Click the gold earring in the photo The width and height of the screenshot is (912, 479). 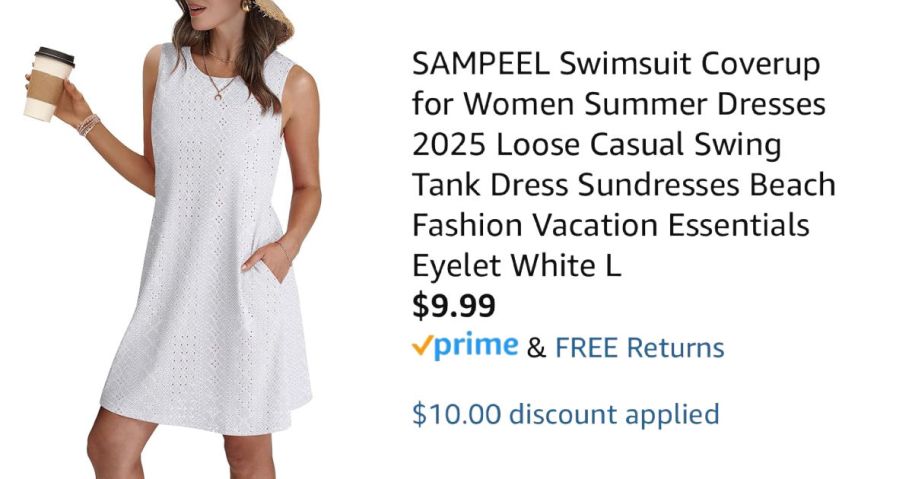coord(248,5)
